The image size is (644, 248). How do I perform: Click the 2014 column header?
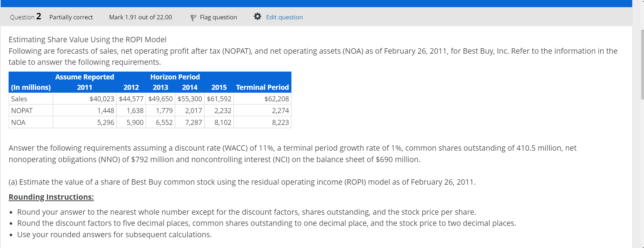(190, 87)
